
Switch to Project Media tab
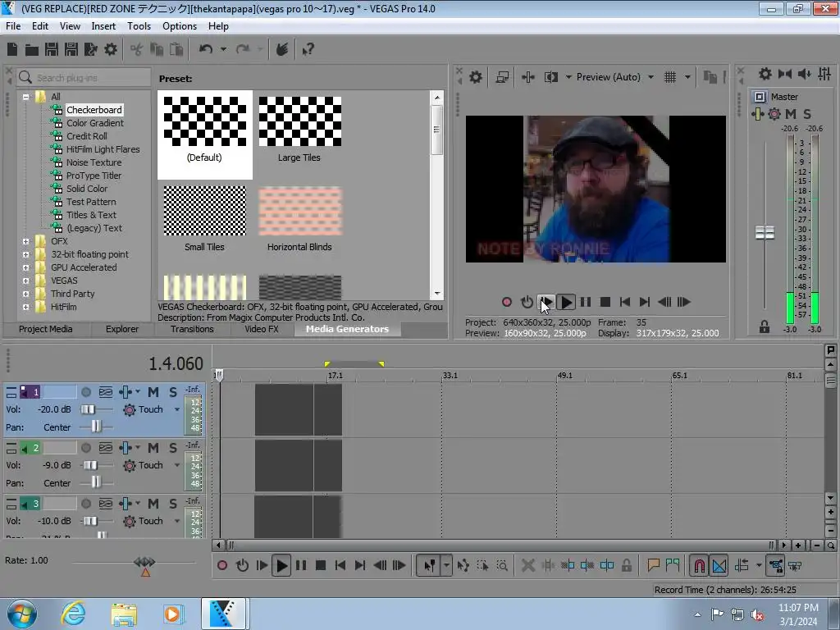pyautogui.click(x=46, y=329)
